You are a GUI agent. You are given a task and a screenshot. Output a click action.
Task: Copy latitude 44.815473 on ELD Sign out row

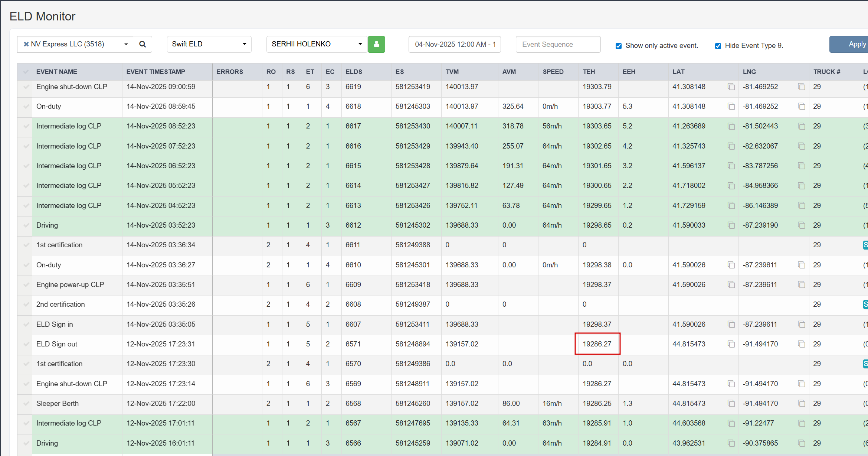tap(731, 344)
